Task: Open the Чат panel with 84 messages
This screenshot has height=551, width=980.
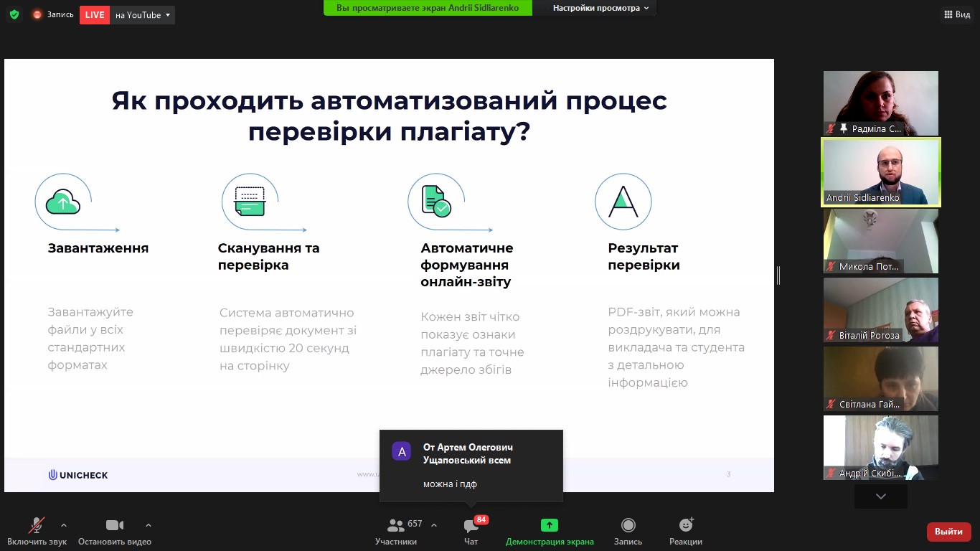Action: tap(471, 532)
